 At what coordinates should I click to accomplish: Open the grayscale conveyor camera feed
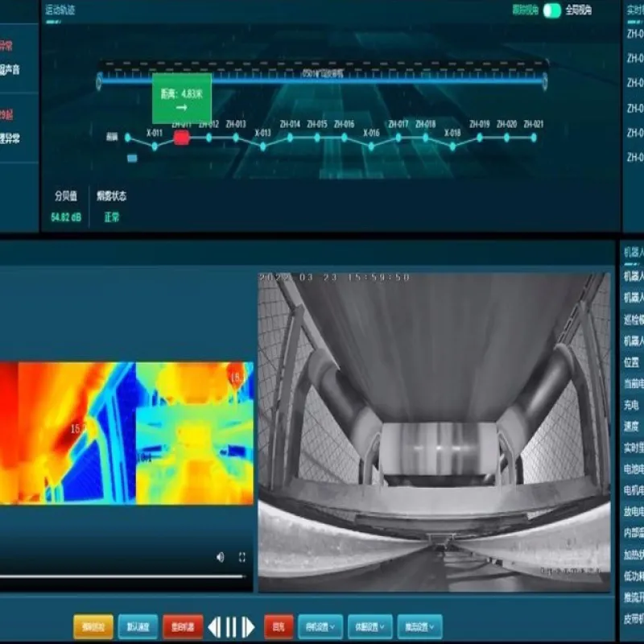(x=434, y=432)
